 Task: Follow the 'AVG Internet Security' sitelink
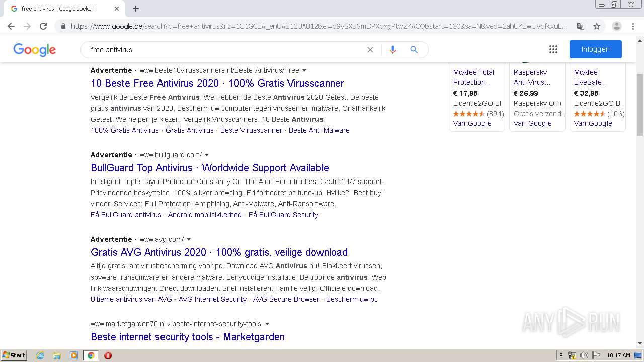[212, 299]
